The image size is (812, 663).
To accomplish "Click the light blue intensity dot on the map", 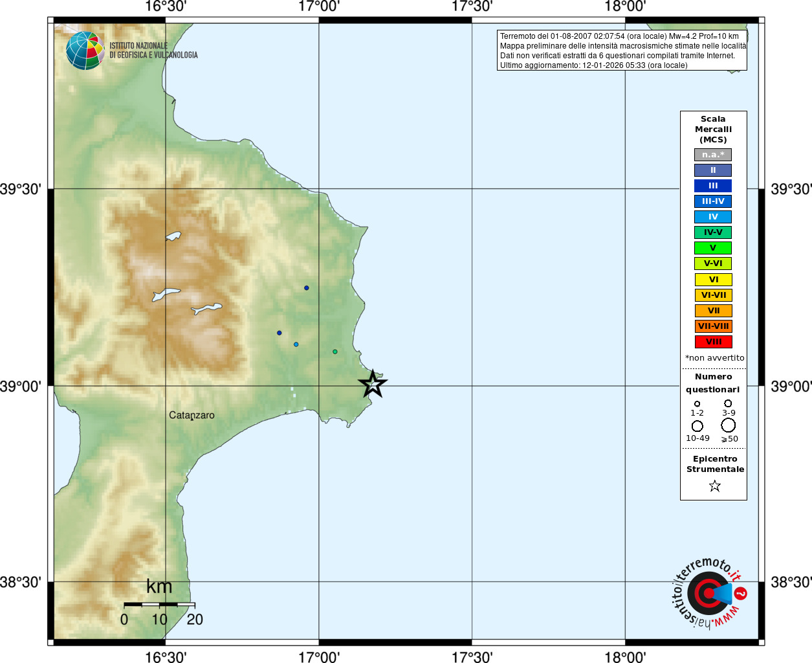I will point(296,344).
